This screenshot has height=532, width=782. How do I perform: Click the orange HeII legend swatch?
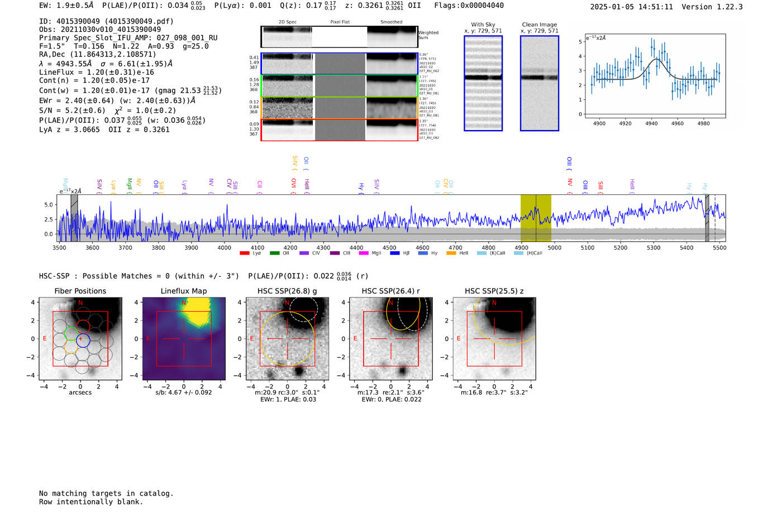tap(451, 253)
